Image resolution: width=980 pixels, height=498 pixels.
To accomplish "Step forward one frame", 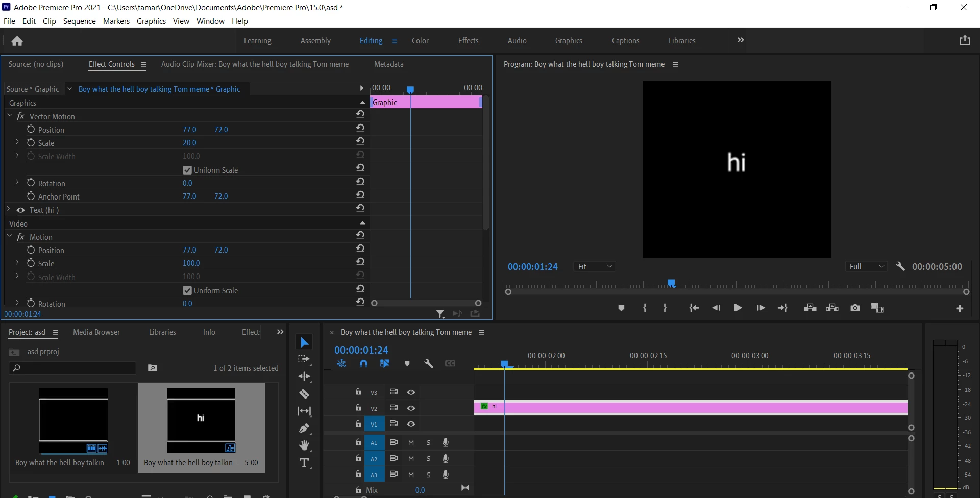I will (761, 308).
